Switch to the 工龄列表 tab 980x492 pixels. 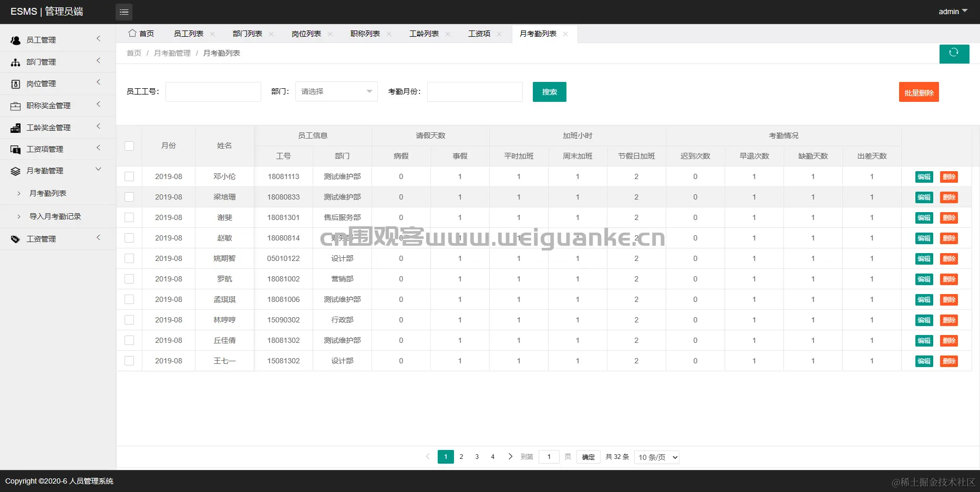point(424,34)
